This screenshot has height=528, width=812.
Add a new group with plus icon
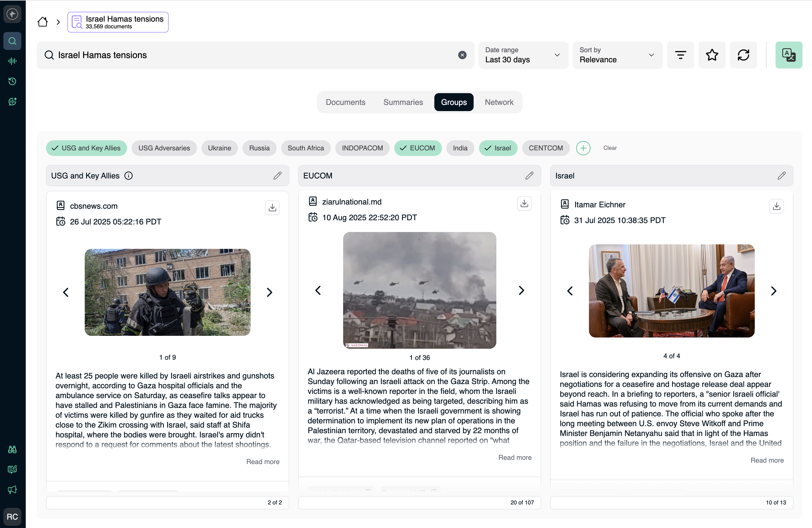[x=583, y=148]
